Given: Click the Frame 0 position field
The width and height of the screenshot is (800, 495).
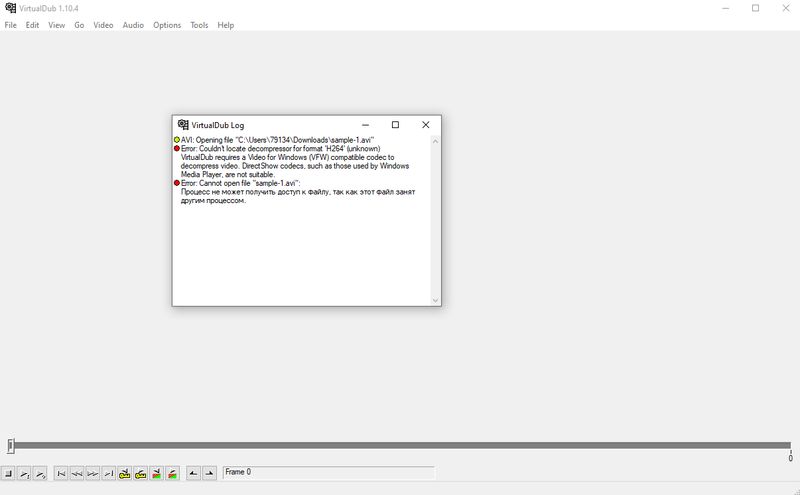Looking at the screenshot, I should (x=328, y=472).
